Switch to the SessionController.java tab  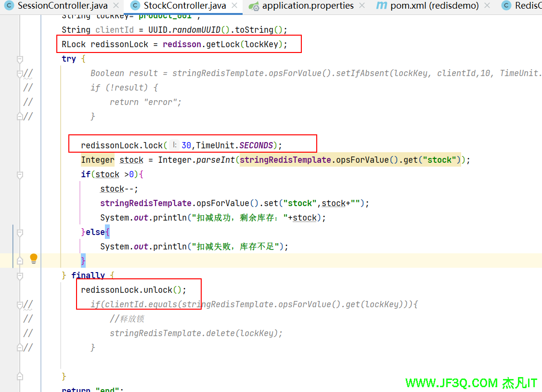(63, 6)
